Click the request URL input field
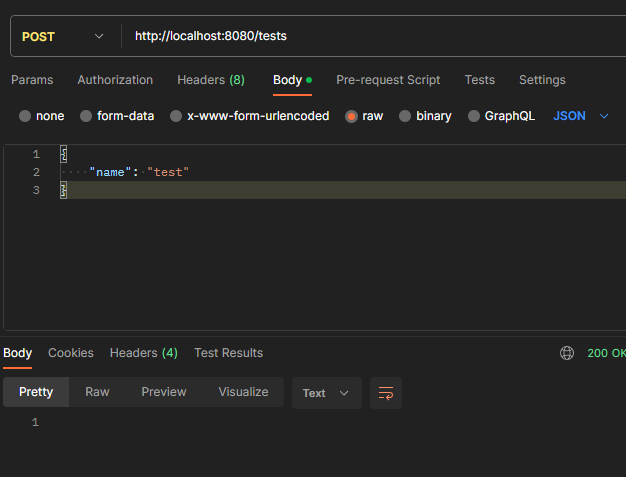Viewport: 626px width, 477px height. (375, 36)
